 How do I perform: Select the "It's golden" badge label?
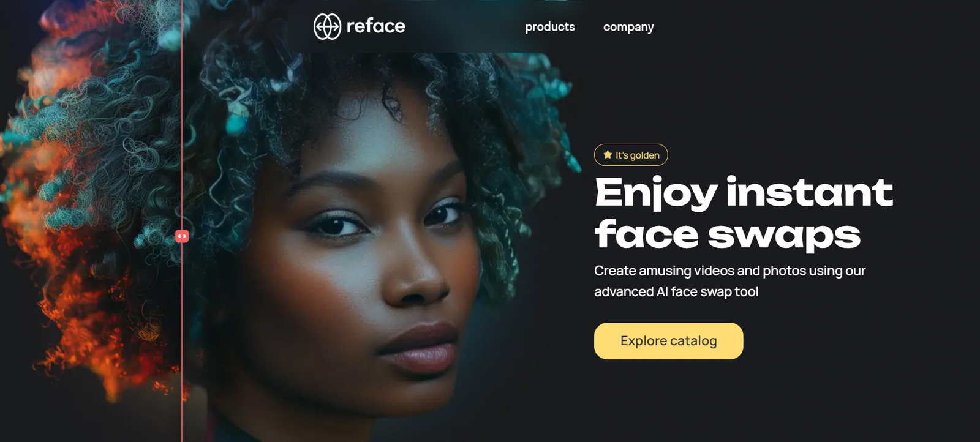631,155
